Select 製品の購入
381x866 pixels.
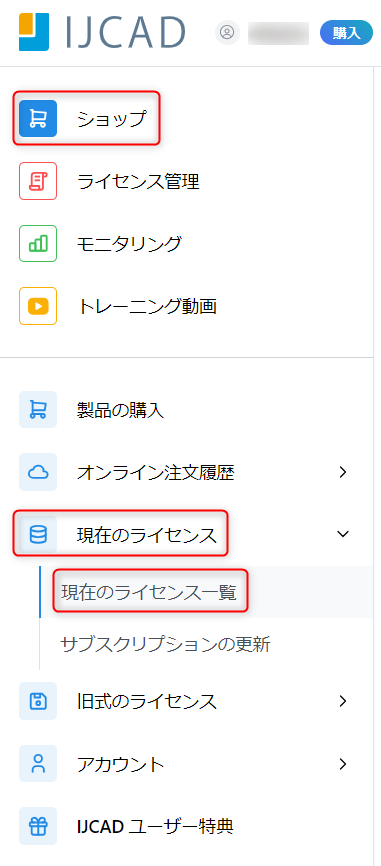click(x=120, y=410)
